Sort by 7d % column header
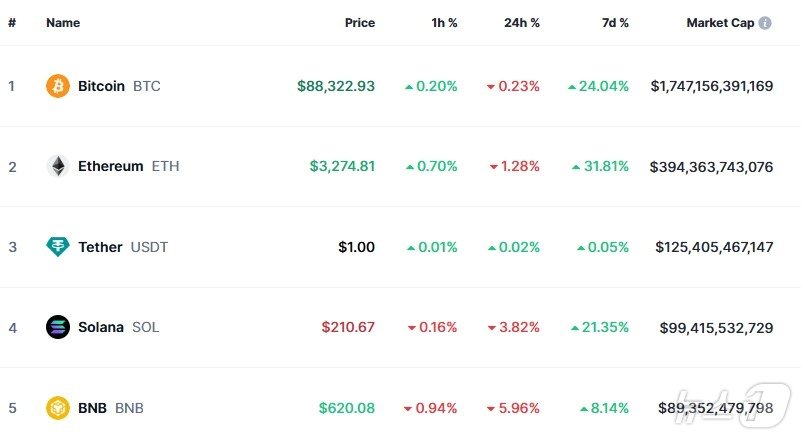This screenshot has width=801, height=440. coord(614,23)
